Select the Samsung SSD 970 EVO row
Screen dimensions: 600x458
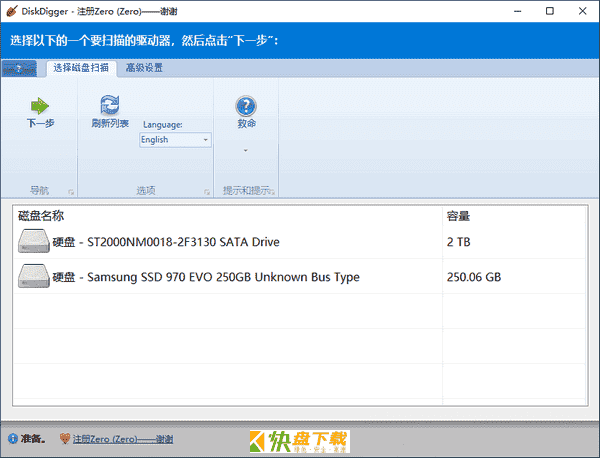tap(299, 277)
